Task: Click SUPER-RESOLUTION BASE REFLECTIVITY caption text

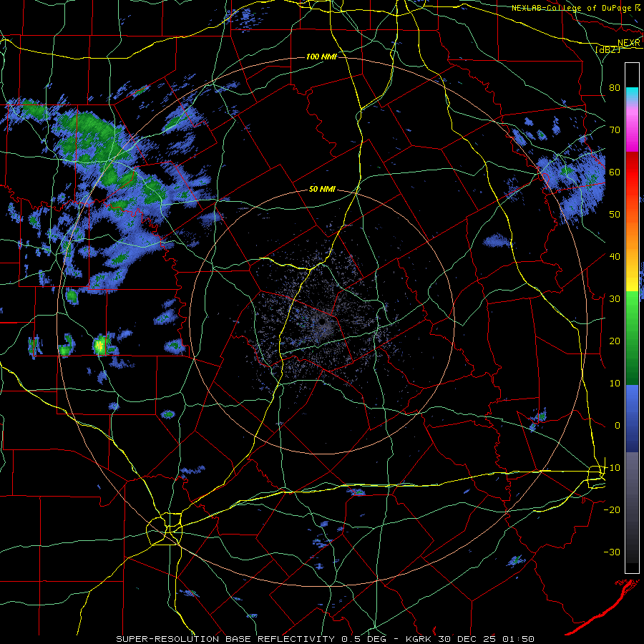Action: (225, 639)
